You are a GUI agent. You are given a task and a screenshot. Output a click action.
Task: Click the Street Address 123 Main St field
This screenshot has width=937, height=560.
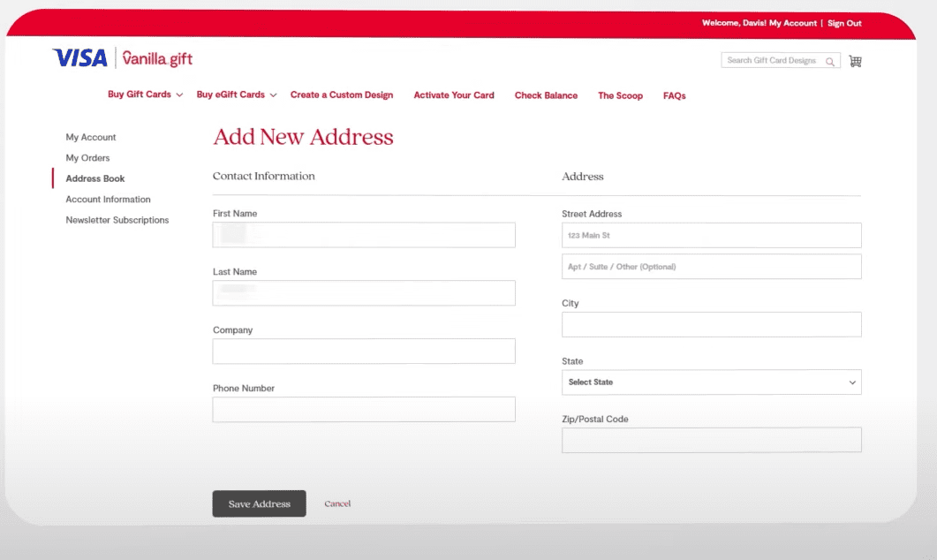(x=711, y=236)
